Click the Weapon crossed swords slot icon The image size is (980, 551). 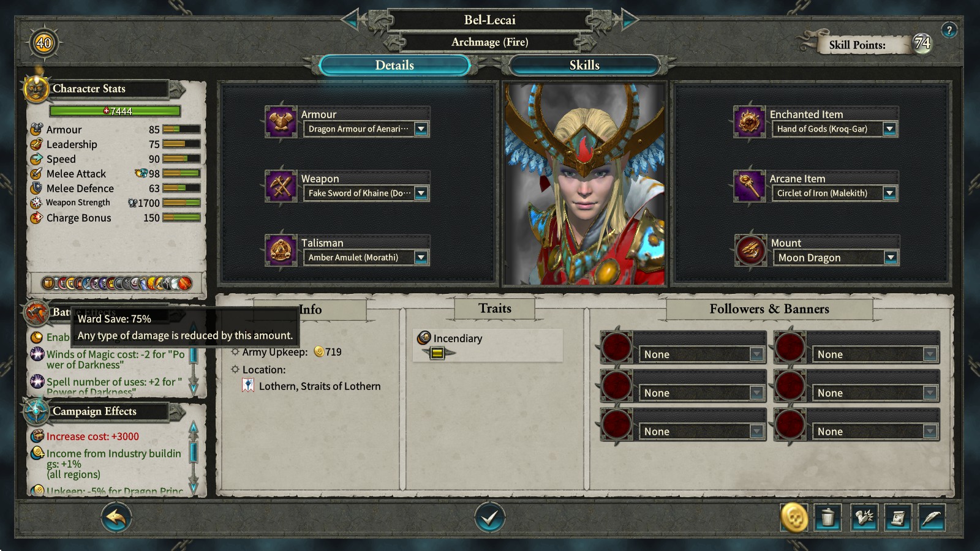tap(281, 186)
